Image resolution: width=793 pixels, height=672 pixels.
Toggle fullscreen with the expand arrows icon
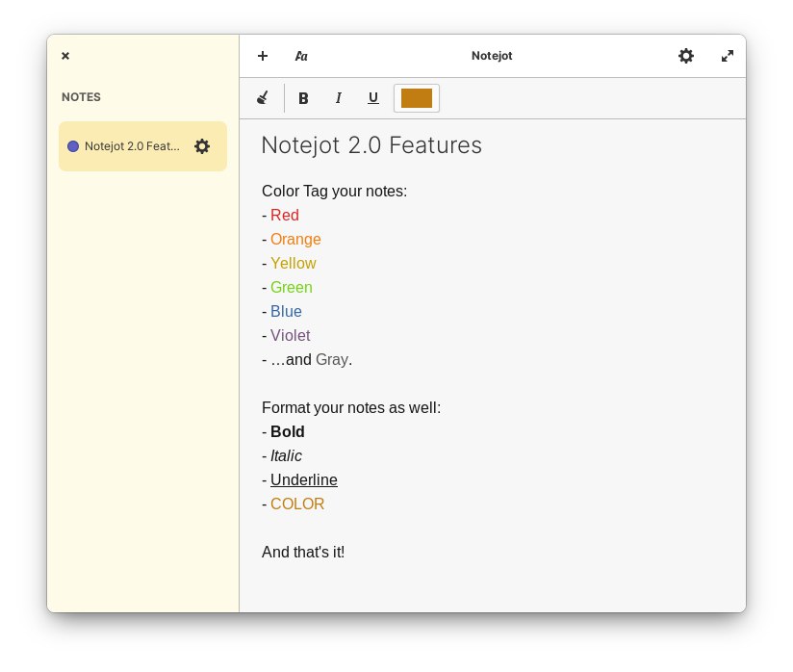[x=728, y=56]
